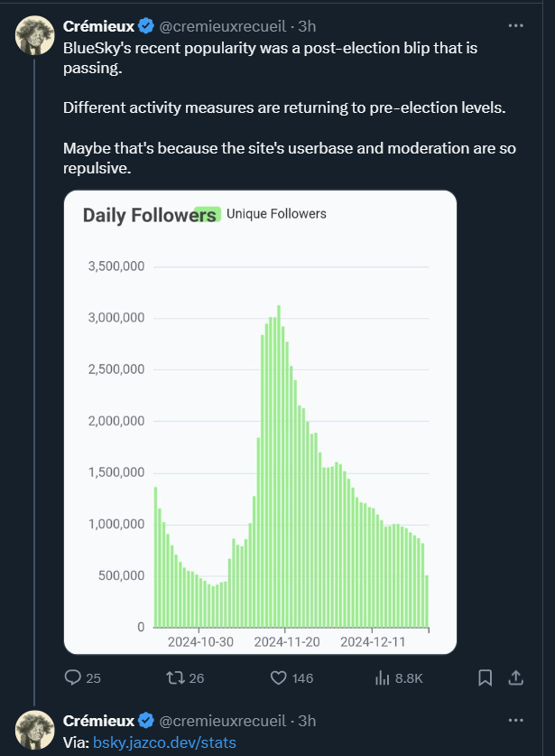
Task: Repost the BlueSky popularity tweet
Action: pyautogui.click(x=175, y=678)
